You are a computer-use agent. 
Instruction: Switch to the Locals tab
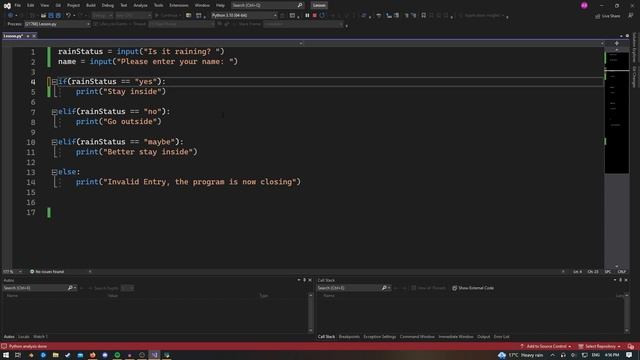click(x=24, y=337)
